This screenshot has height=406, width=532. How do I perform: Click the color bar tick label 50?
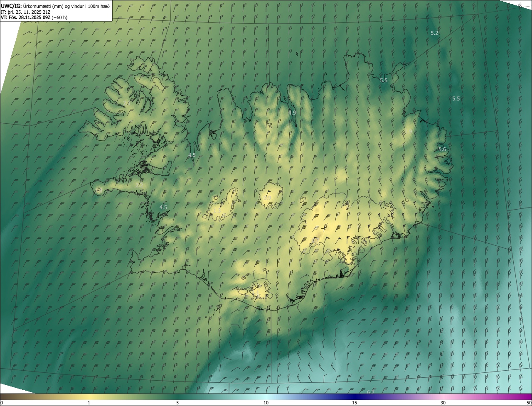529,403
